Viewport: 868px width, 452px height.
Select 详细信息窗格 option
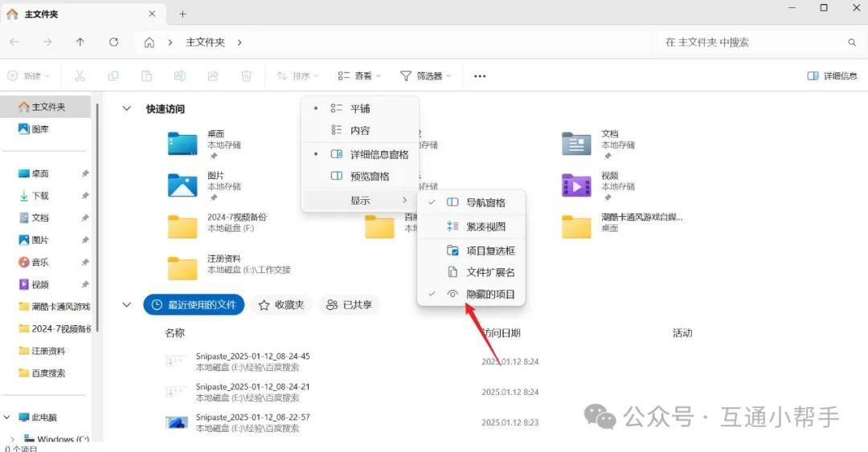click(360, 154)
